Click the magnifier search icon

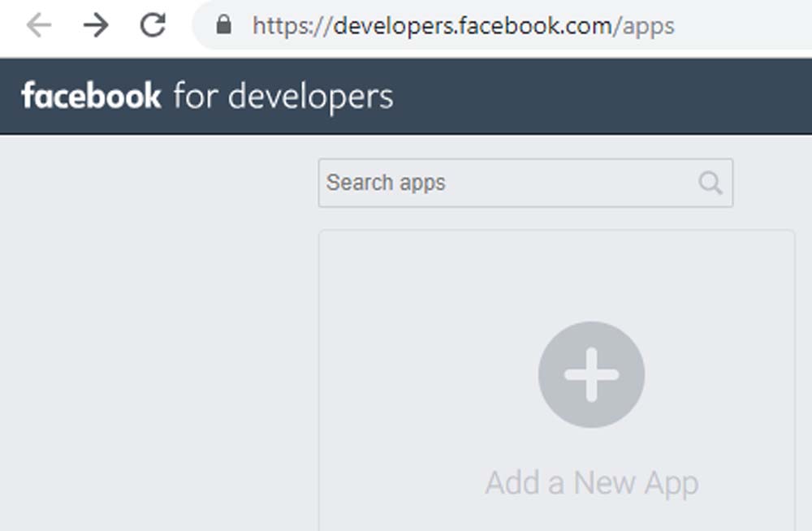point(710,183)
